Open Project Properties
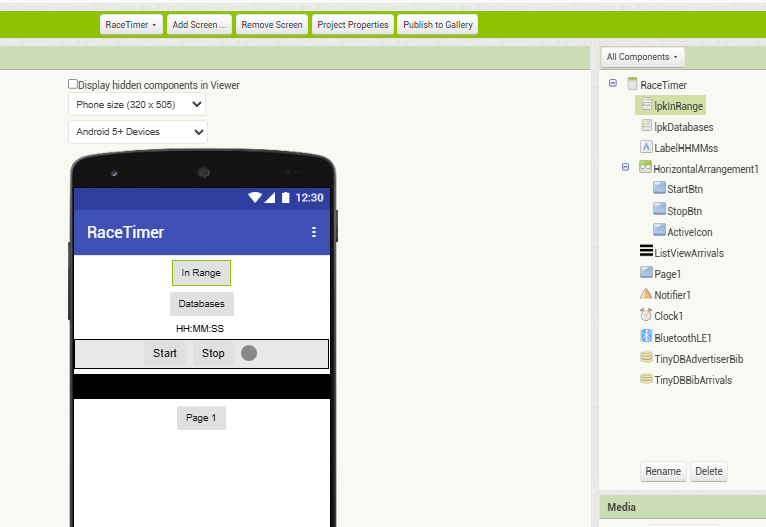This screenshot has width=766, height=527. point(353,24)
